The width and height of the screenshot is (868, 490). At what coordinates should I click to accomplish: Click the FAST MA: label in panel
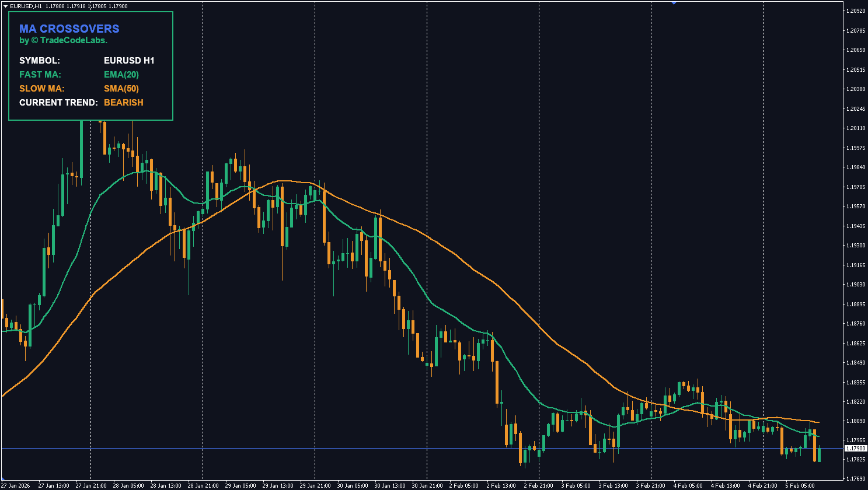pyautogui.click(x=40, y=75)
